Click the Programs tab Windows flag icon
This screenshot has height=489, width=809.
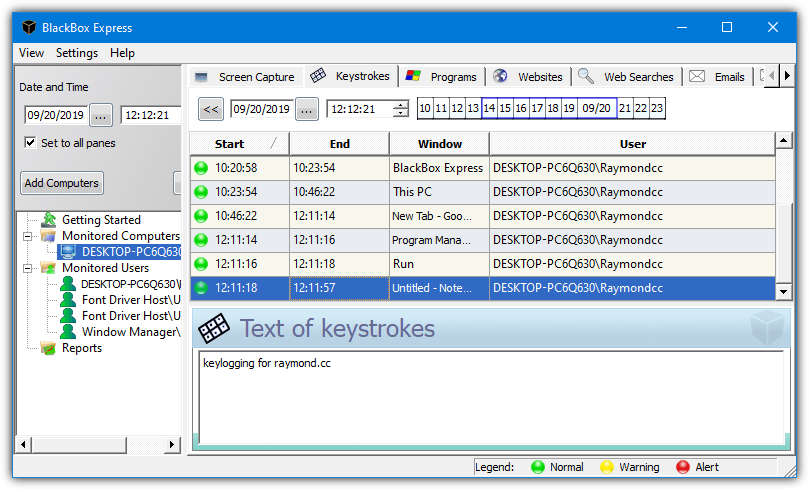(x=413, y=76)
